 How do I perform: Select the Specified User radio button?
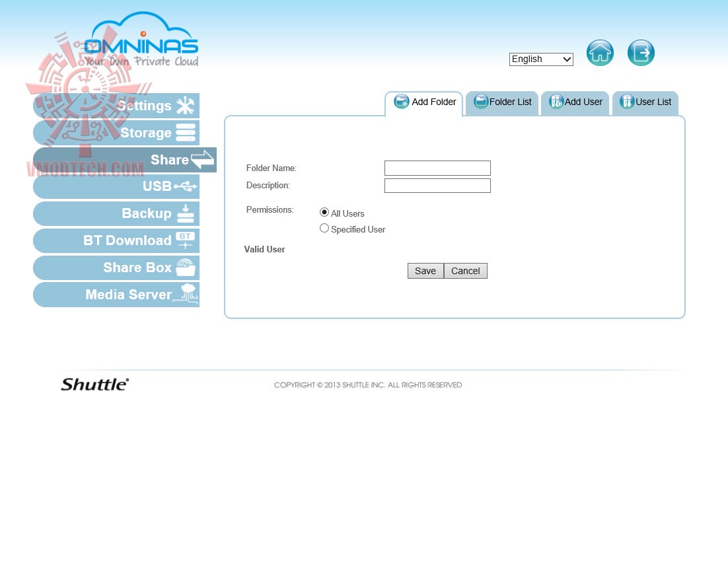tap(324, 228)
